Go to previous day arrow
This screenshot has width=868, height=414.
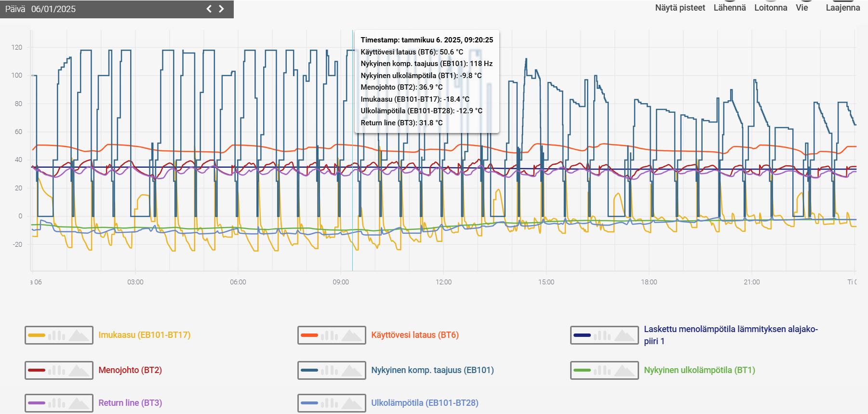pyautogui.click(x=209, y=9)
